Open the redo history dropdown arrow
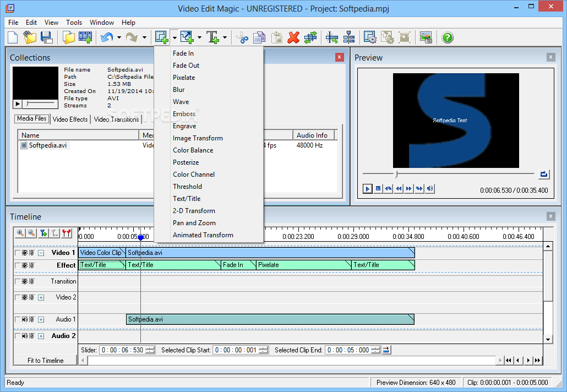Viewport: 567px width, 392px height. pyautogui.click(x=144, y=37)
